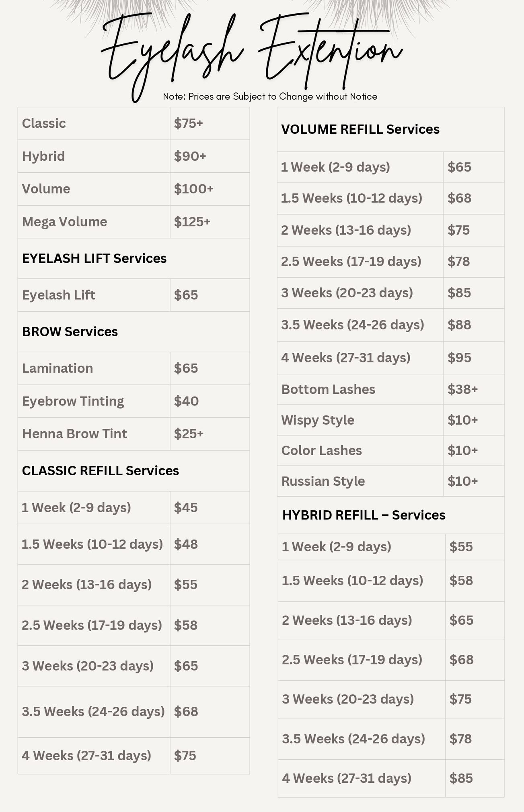
Task: Click the VOLUME REFILL Services heading
Action: point(360,129)
